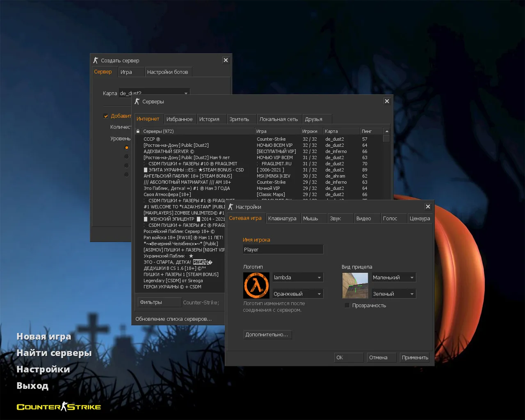Close the Настройки window
Screen dimensions: 525x420
[x=428, y=207]
